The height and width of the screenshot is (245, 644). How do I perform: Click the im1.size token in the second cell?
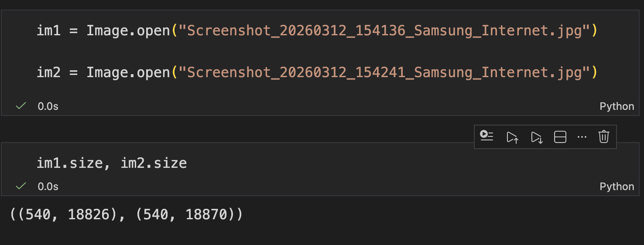tap(70, 163)
